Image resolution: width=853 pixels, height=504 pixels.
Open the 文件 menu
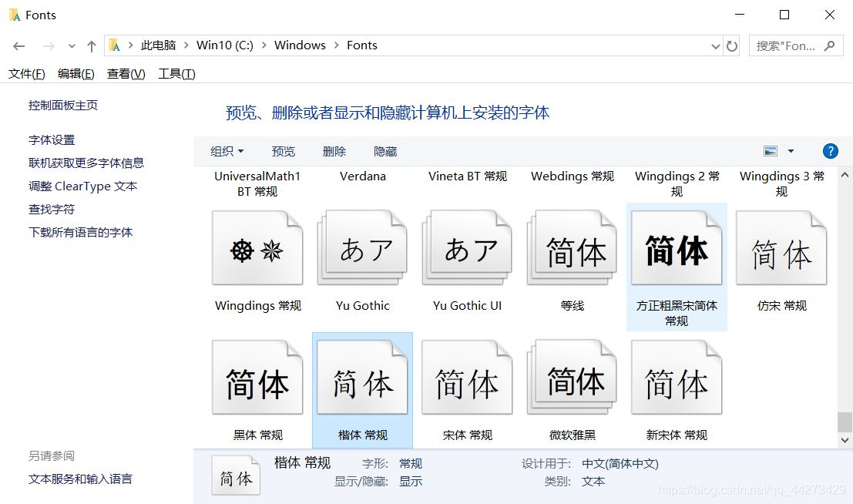pos(27,74)
